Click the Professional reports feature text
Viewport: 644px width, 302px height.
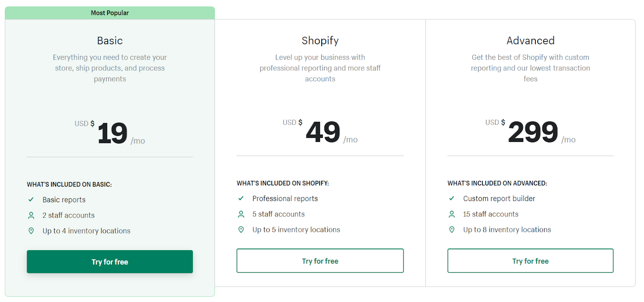285,198
